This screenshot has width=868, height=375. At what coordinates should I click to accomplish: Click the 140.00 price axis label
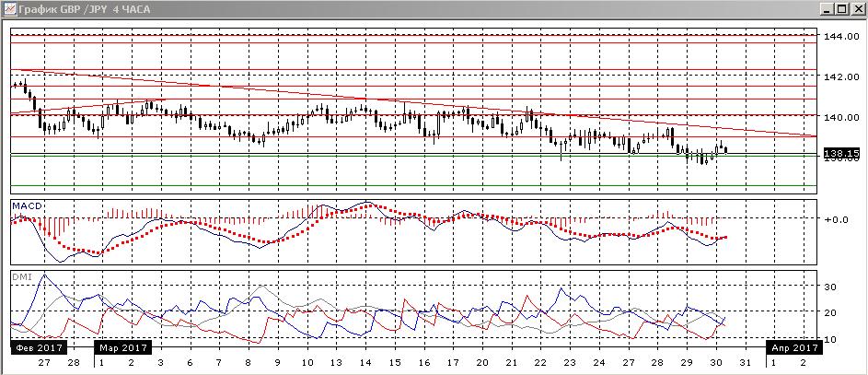[x=842, y=117]
